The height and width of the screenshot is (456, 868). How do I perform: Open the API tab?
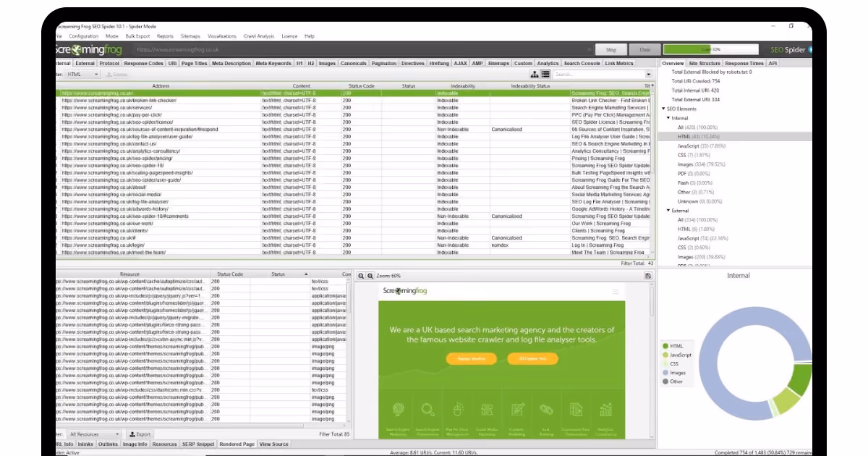click(773, 64)
